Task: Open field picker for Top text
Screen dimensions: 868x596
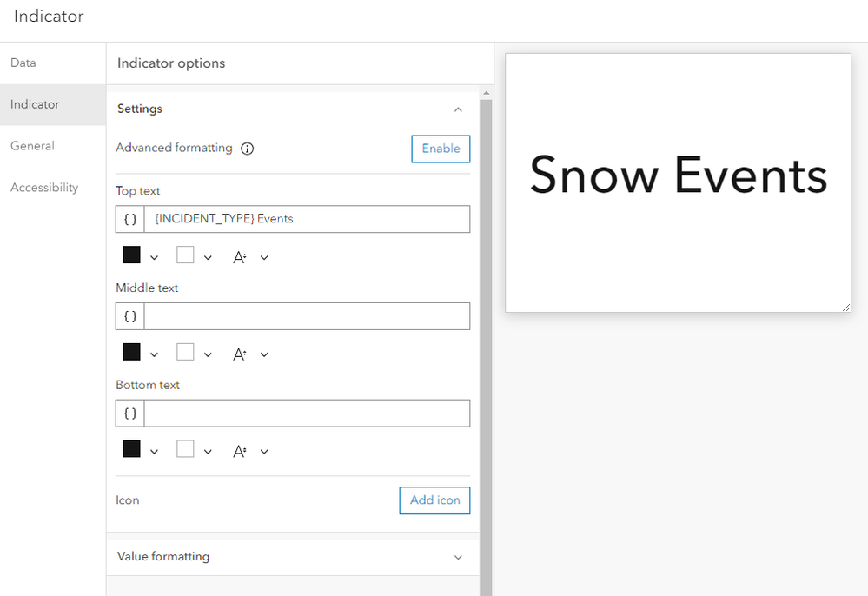Action: [130, 219]
